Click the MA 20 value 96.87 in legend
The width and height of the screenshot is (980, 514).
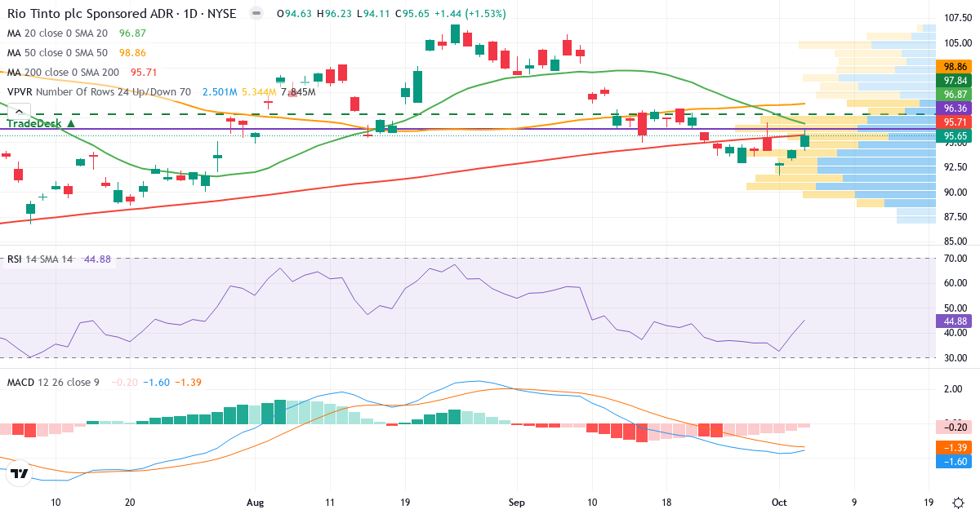coord(132,33)
